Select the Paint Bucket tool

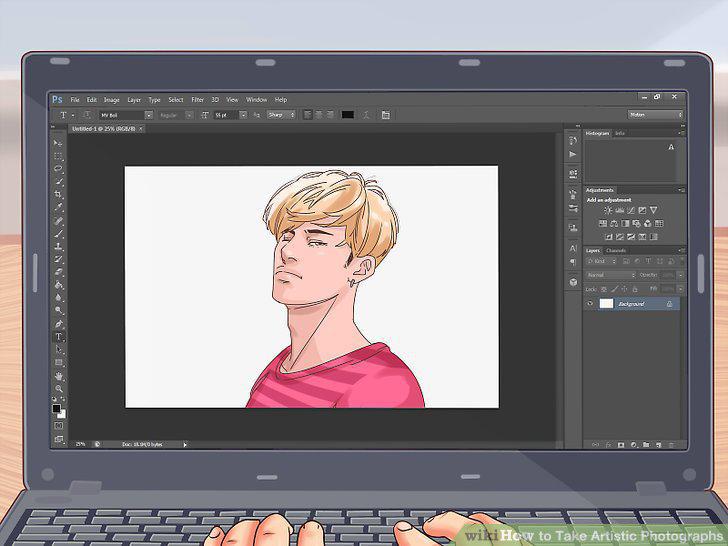pyautogui.click(x=58, y=285)
